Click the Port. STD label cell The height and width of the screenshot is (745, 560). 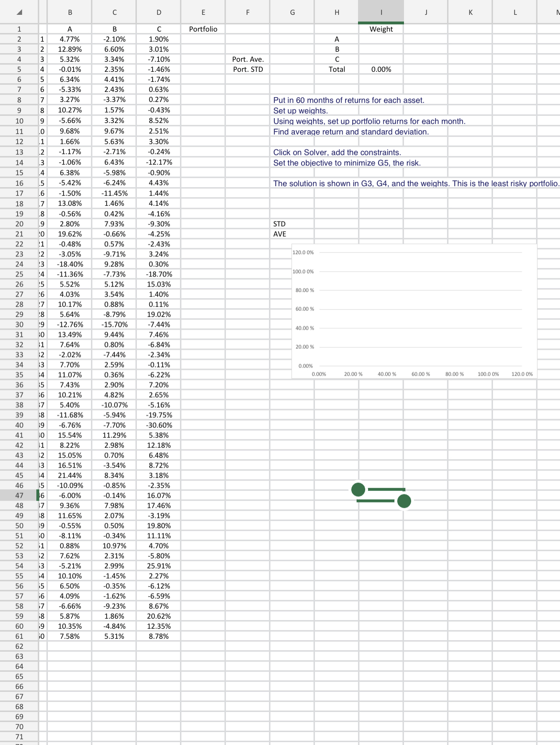[247, 69]
